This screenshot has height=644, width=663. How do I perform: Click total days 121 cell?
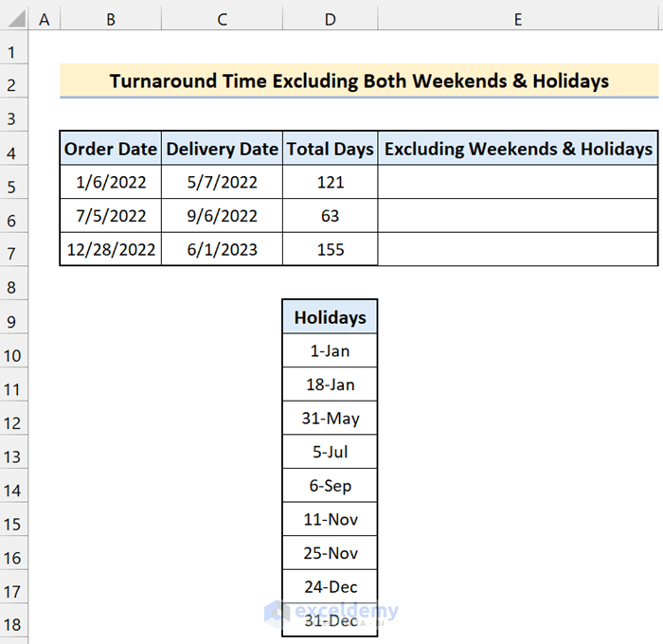331,182
